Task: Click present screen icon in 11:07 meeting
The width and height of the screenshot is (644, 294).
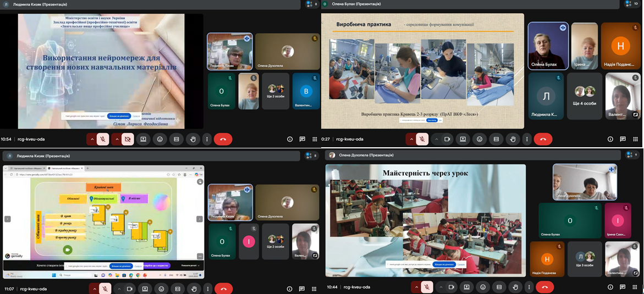Action: click(144, 289)
